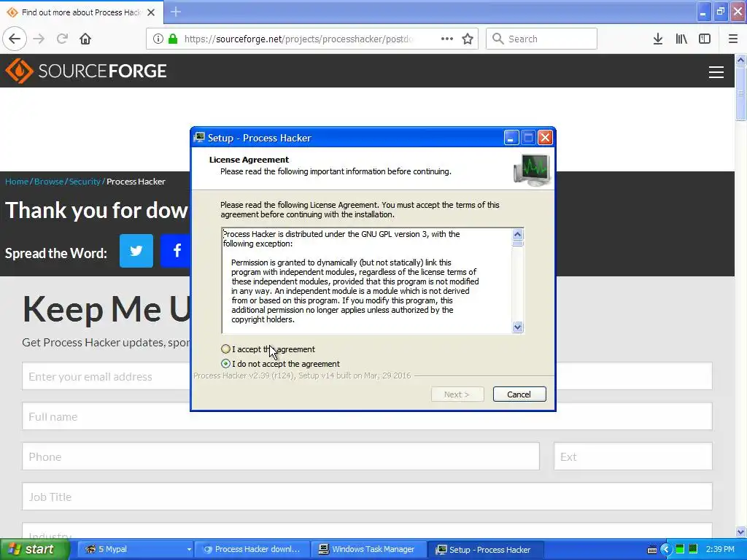Close the "Find out more about Process Hacker" tab
This screenshot has height=560, width=747.
tap(151, 12)
